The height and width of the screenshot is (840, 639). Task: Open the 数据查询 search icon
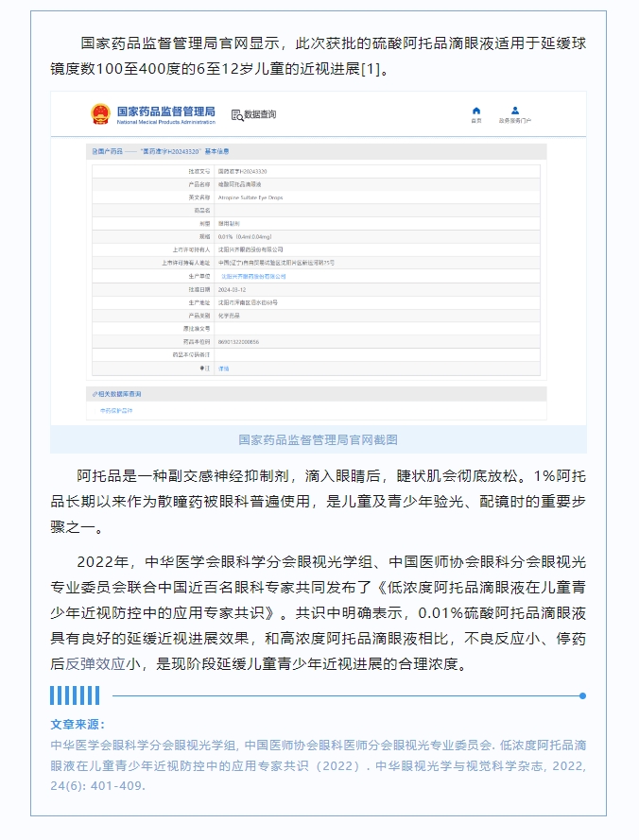tap(237, 115)
